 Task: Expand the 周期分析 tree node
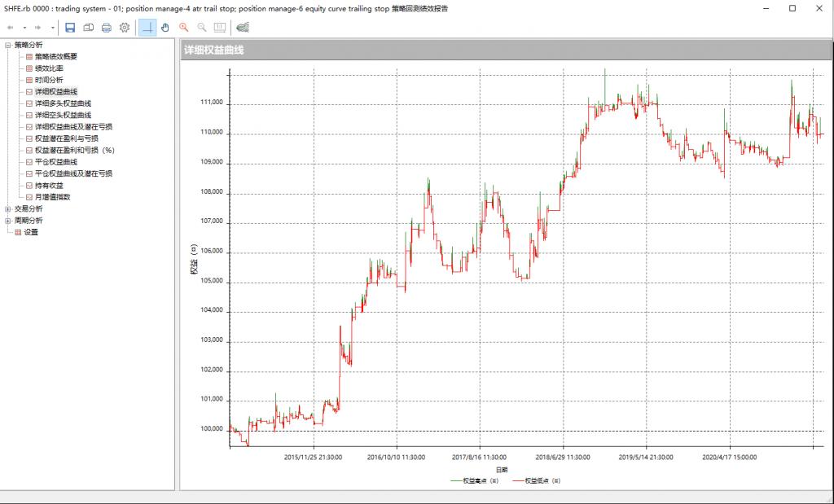click(8, 221)
